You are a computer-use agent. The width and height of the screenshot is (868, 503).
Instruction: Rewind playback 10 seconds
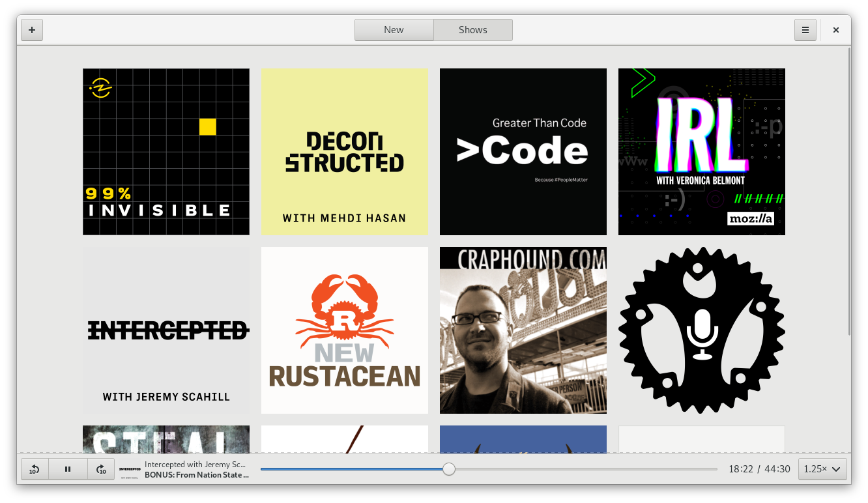(x=35, y=469)
